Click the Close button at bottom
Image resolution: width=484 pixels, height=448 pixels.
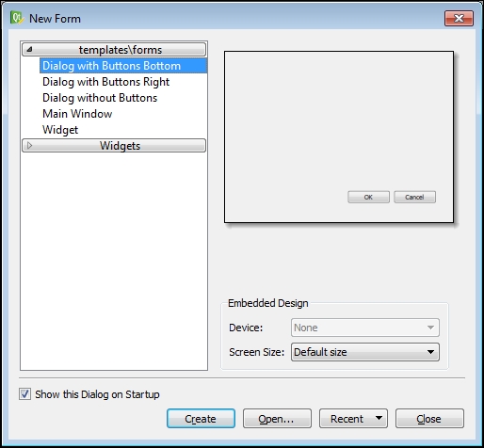pos(429,419)
